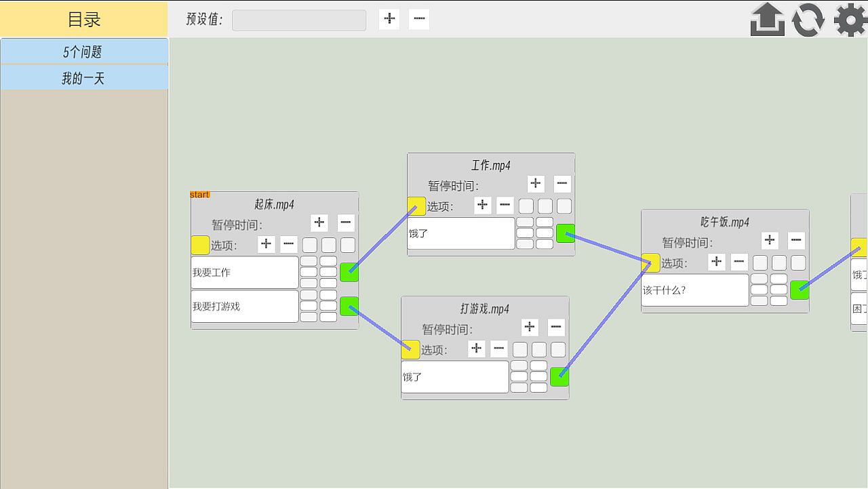Select 我的一天 in the directory list
Image resolution: width=868 pixels, height=489 pixels.
[x=84, y=78]
